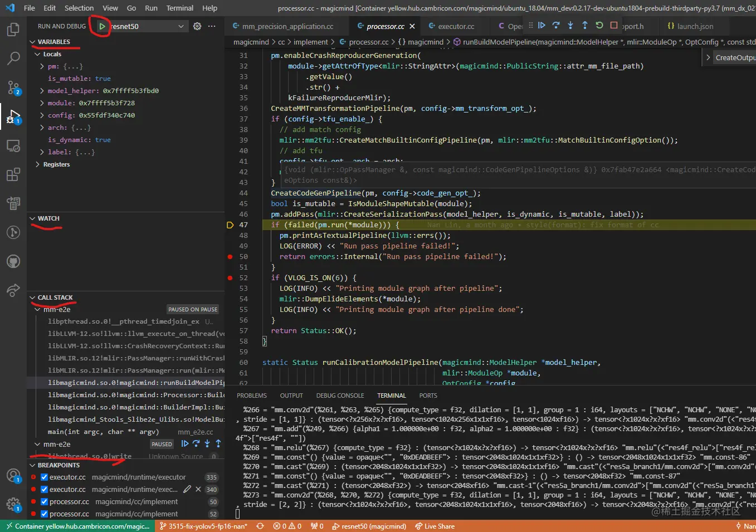Screen dimensions: 756x532
Task: Expand the model_helper variable
Action: coord(42,91)
